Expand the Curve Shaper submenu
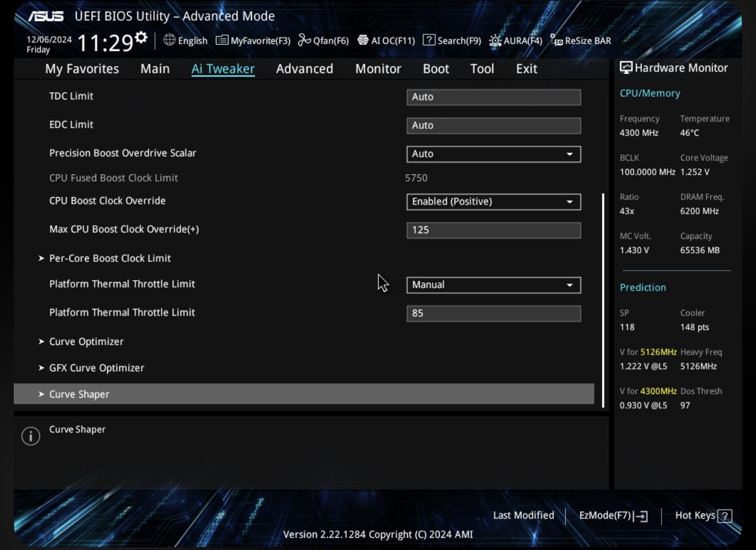 pyautogui.click(x=304, y=394)
